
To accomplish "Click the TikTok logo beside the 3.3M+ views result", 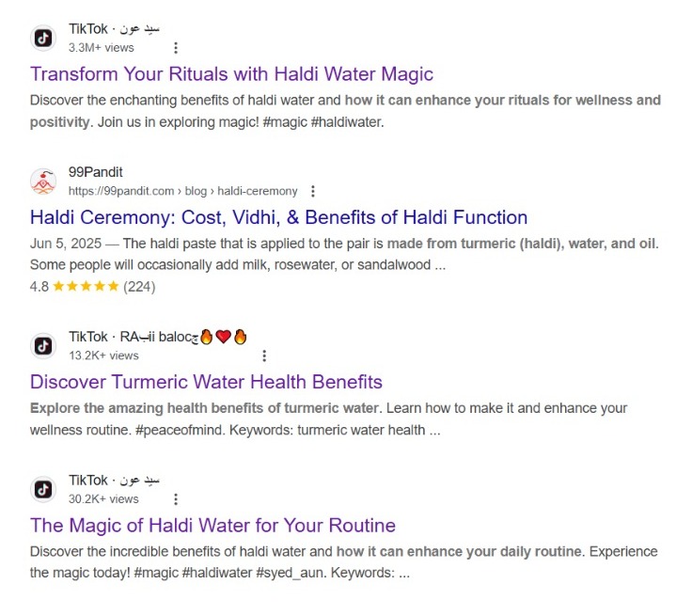I will tap(43, 38).
